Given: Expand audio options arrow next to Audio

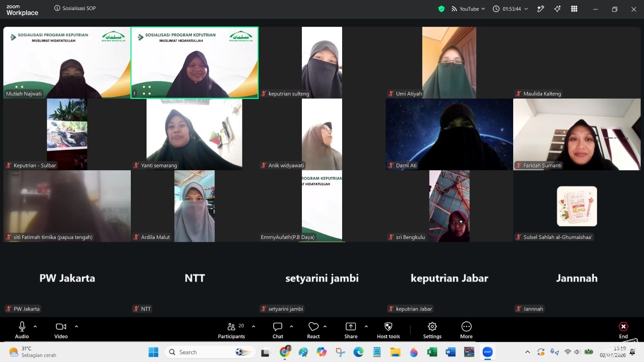Looking at the screenshot, I should tap(35, 326).
